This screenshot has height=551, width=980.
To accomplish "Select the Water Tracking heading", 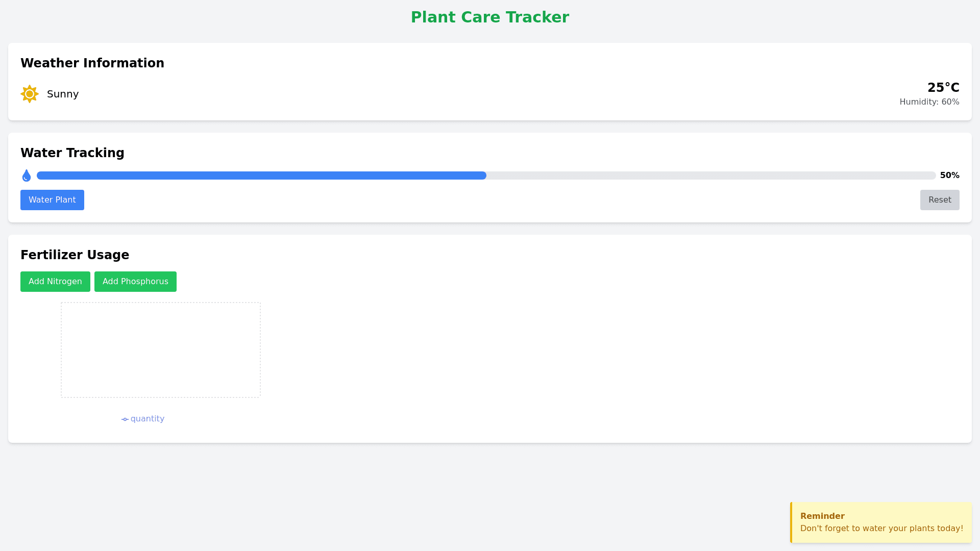I will point(72,153).
